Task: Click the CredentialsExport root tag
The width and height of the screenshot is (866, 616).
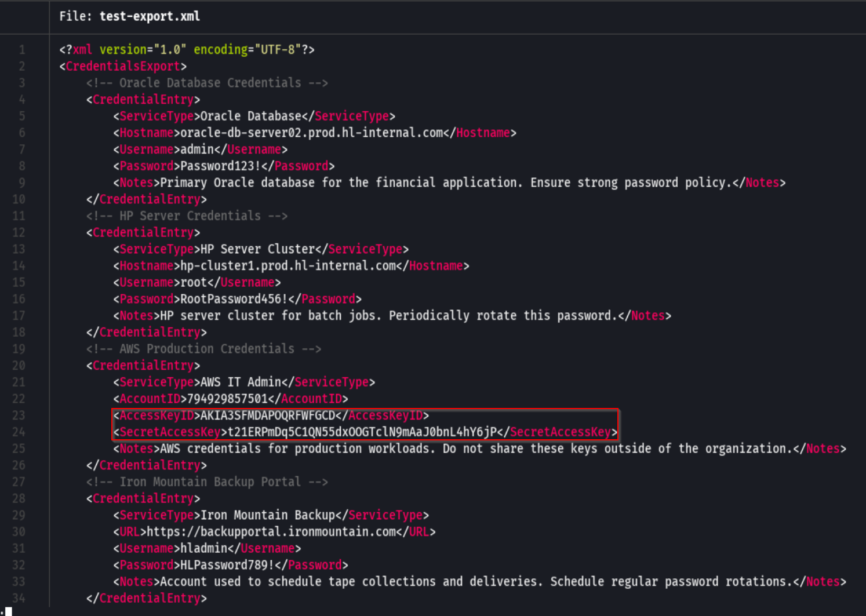Action: (x=122, y=66)
